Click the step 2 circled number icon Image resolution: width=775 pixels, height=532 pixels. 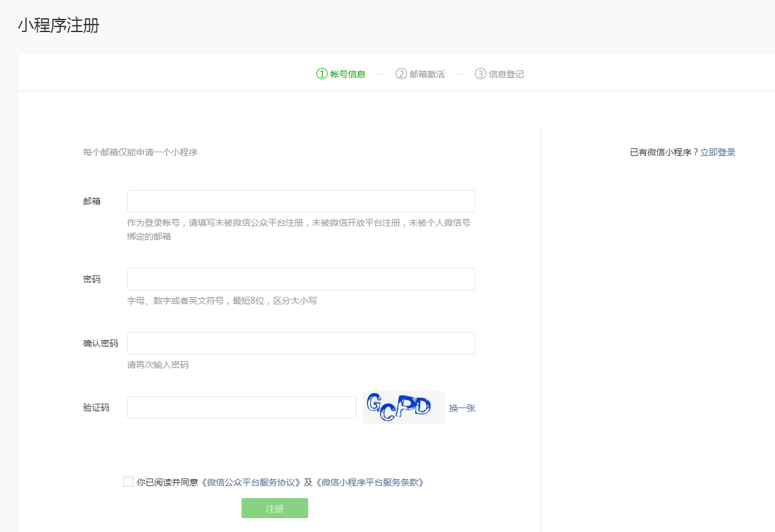click(x=401, y=74)
